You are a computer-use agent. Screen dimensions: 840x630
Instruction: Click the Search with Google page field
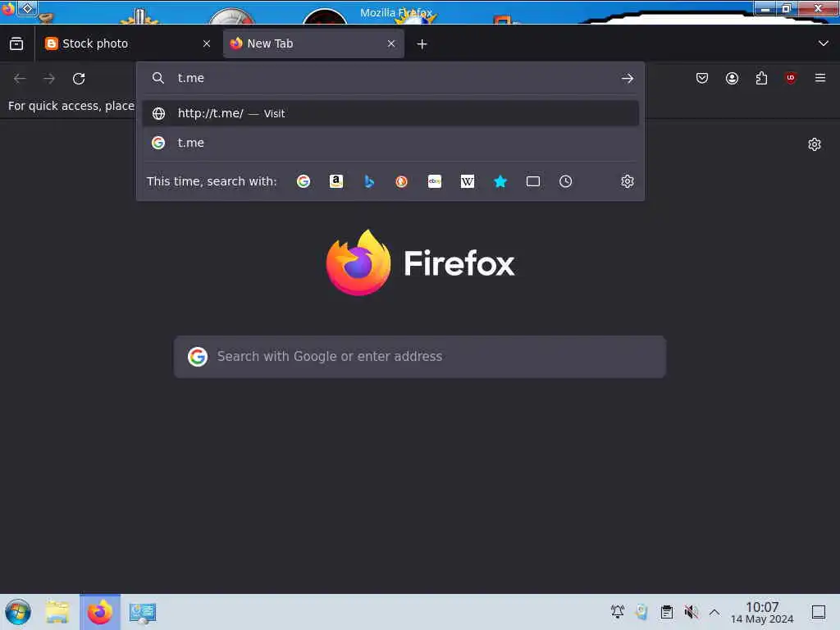click(420, 357)
